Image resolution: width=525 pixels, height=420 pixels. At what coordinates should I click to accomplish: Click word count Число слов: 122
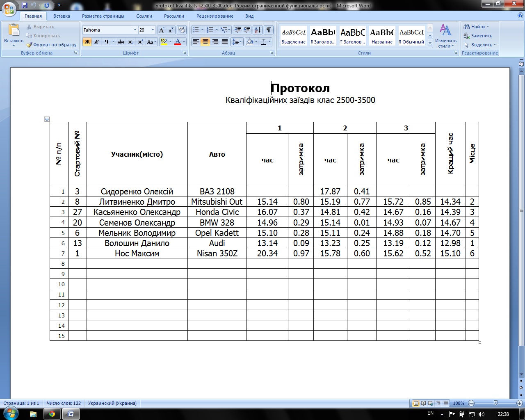coord(64,403)
